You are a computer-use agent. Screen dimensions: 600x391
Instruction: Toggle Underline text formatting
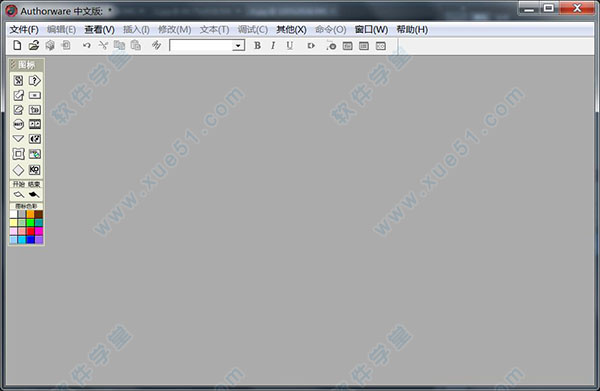pos(290,46)
